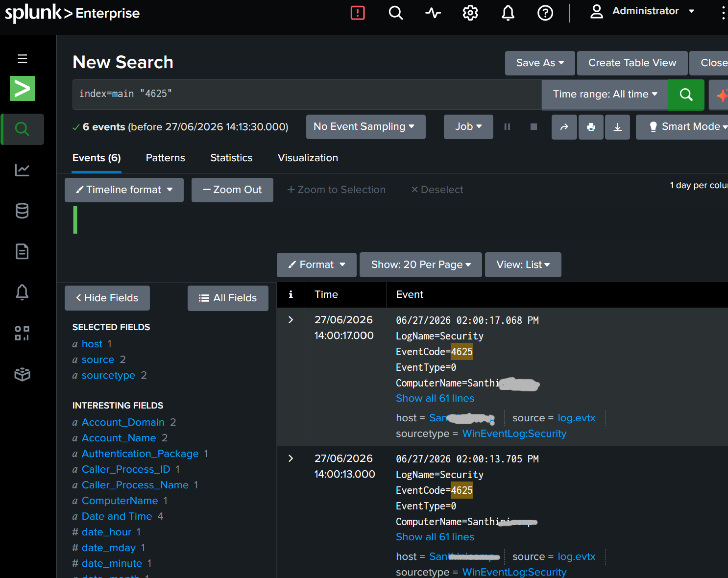Click the Hide Fields button

tap(107, 298)
